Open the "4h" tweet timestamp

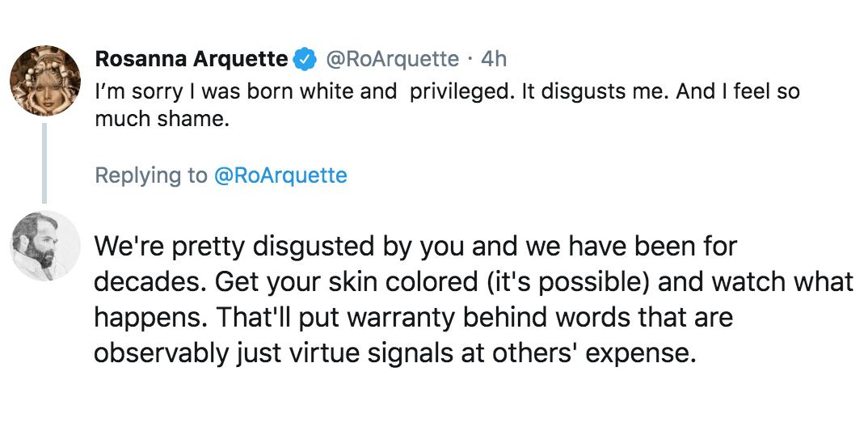[x=493, y=59]
